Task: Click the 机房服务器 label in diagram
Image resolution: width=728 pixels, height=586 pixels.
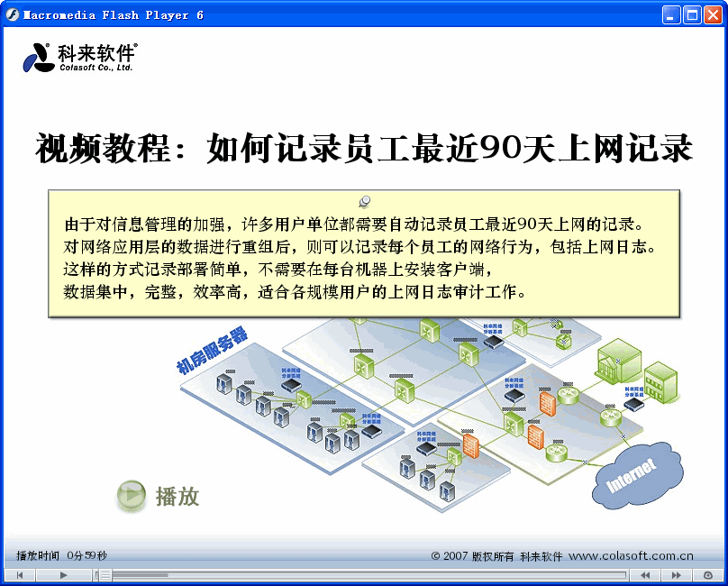Action: coord(212,350)
